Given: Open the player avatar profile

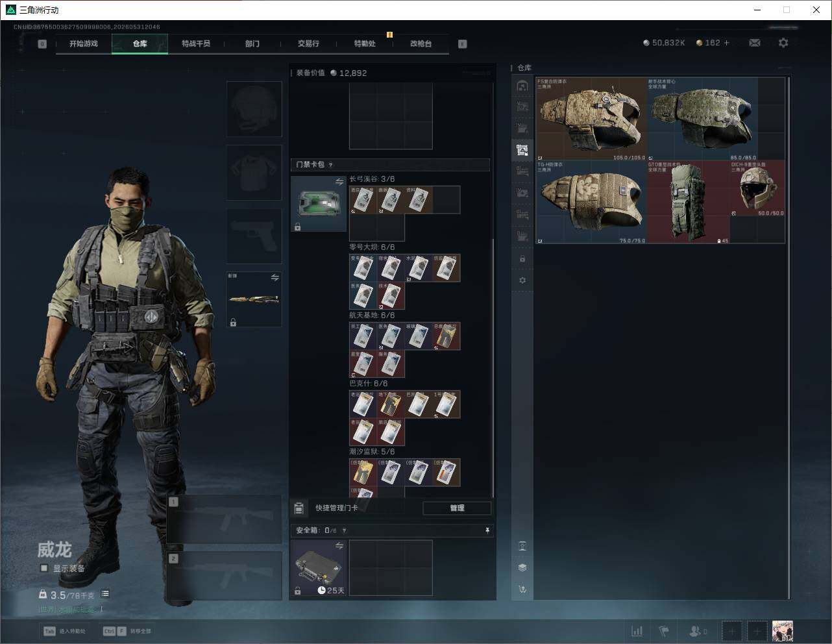Looking at the screenshot, I should click(783, 630).
